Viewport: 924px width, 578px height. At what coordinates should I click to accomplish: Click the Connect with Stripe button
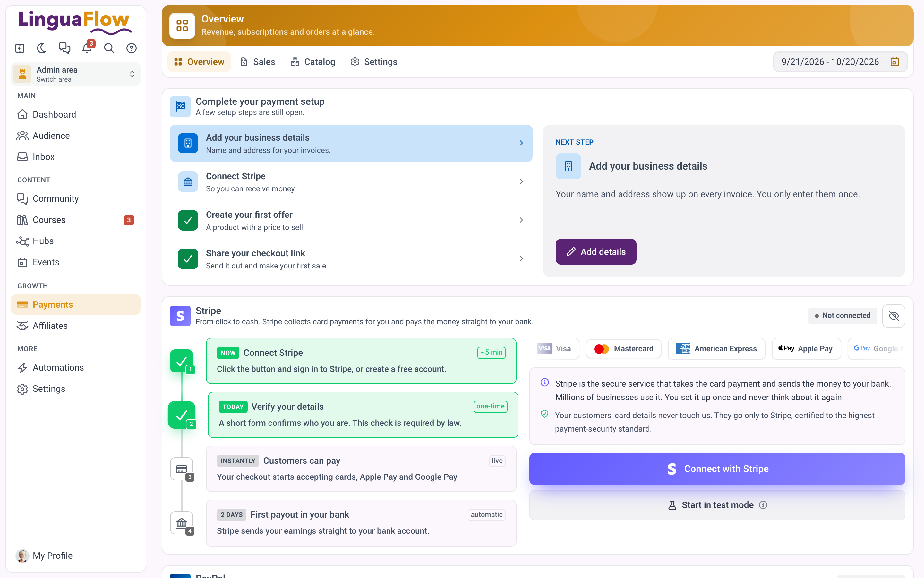point(717,469)
